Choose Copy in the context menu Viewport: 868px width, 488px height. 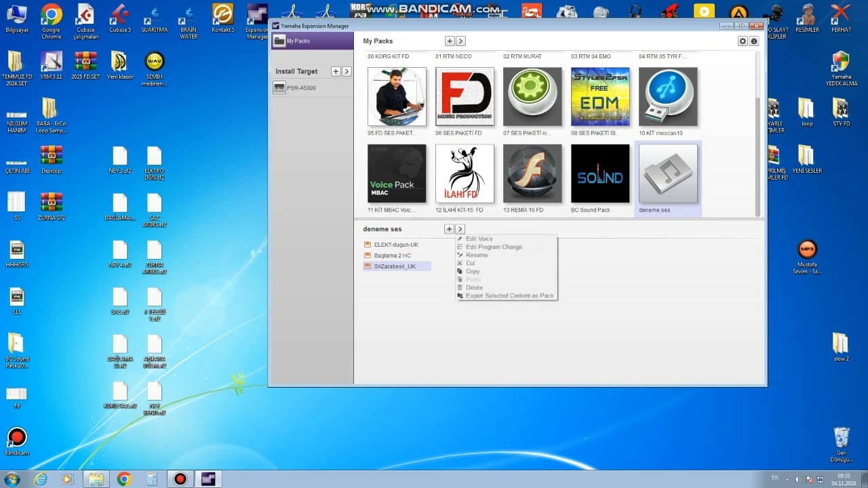click(x=506, y=271)
